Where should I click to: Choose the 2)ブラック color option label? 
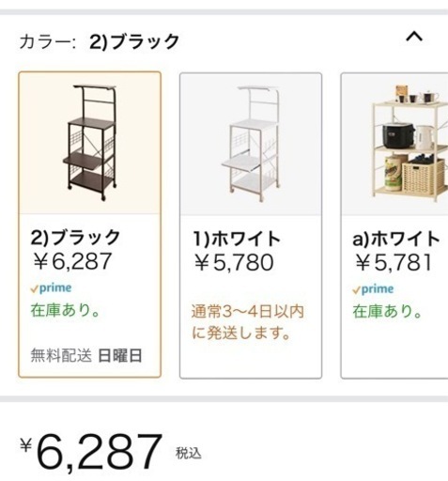click(75, 238)
